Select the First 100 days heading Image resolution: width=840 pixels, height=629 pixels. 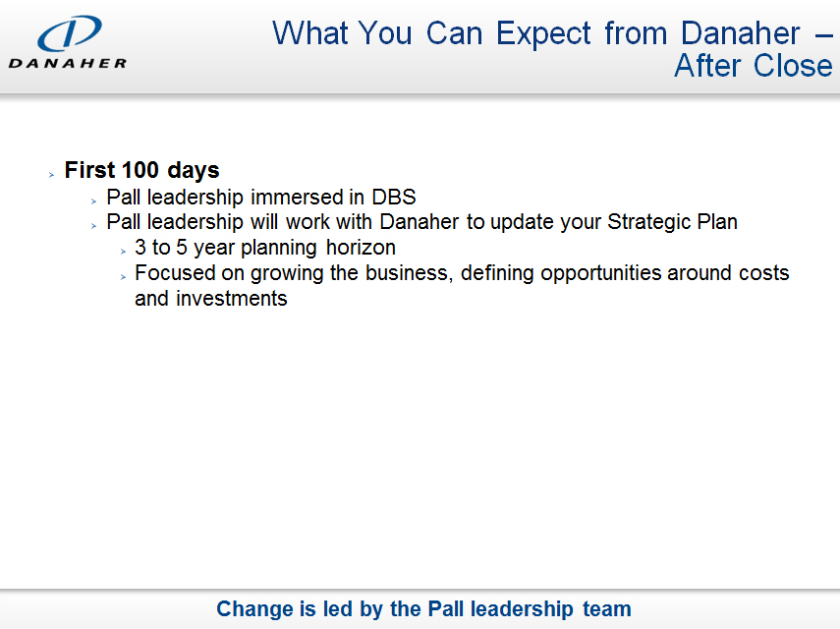141,171
